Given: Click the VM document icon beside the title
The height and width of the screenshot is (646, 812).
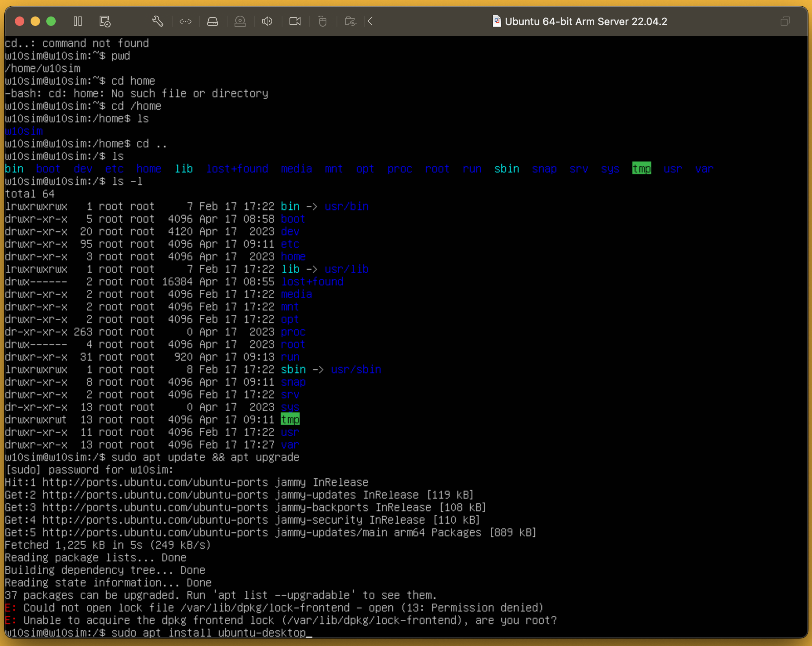Looking at the screenshot, I should (497, 21).
